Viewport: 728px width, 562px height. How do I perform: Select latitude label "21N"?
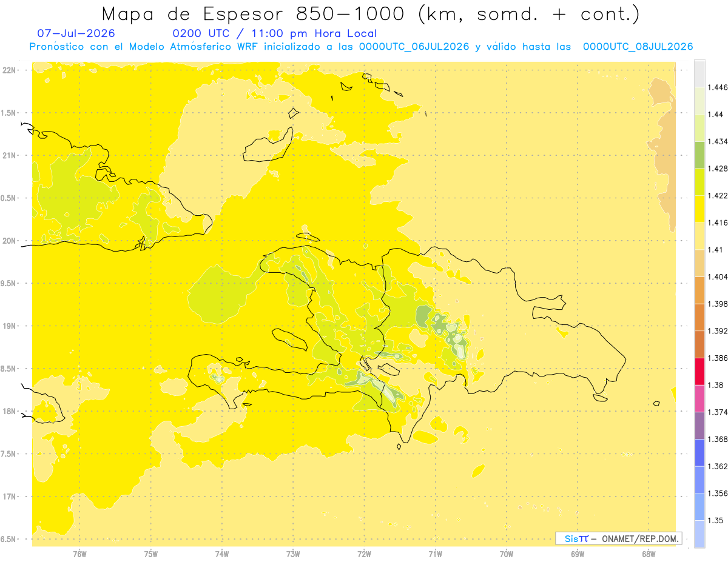[8, 156]
